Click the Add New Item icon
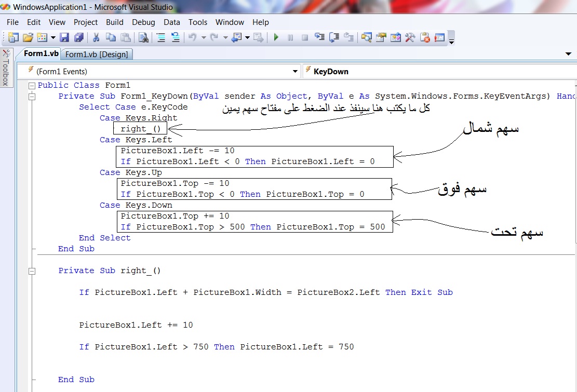Image resolution: width=577 pixels, height=392 pixels. [42, 37]
